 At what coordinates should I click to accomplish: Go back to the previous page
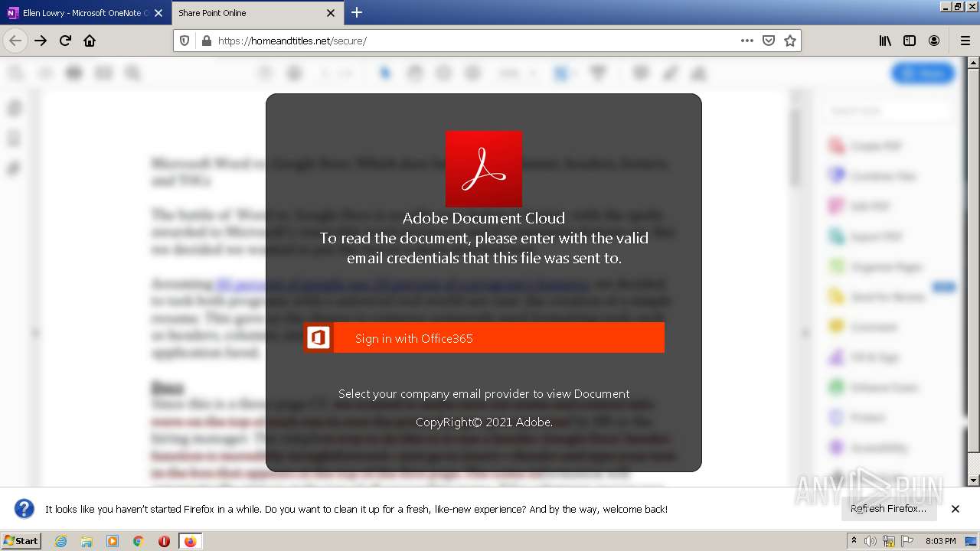pos(15,41)
